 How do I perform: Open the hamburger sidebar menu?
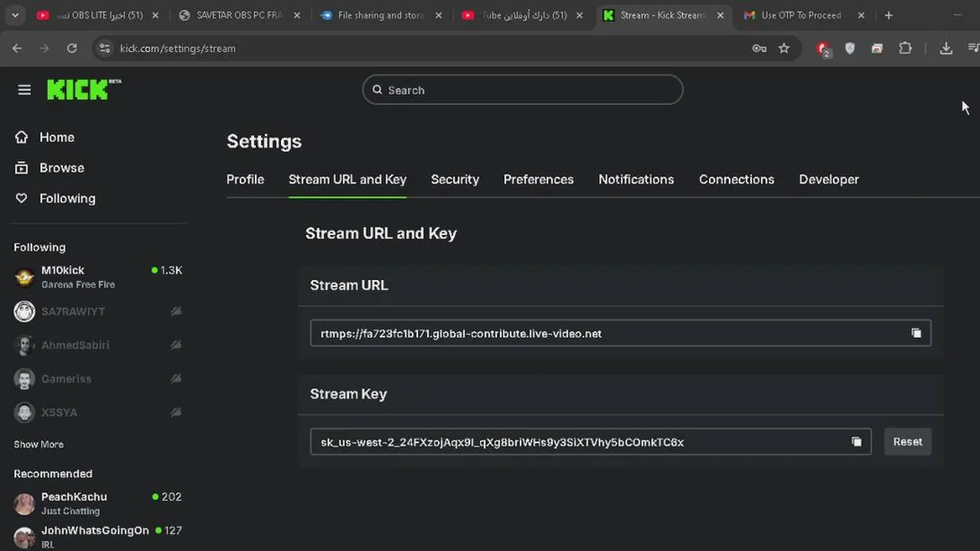click(x=24, y=90)
